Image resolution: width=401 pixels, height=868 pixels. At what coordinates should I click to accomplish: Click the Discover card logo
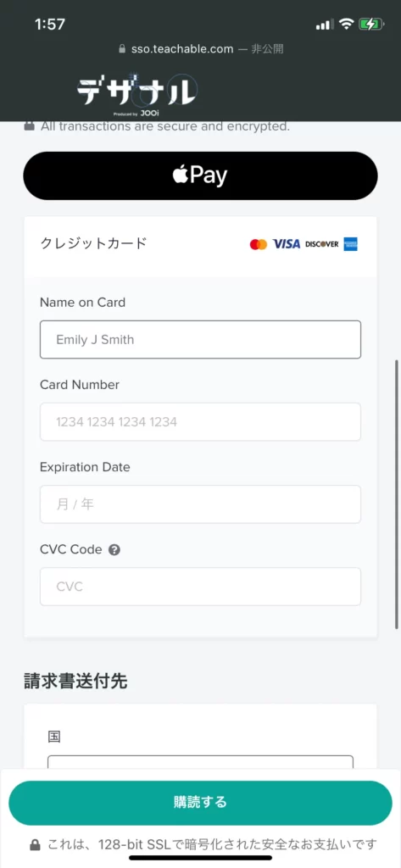click(322, 244)
